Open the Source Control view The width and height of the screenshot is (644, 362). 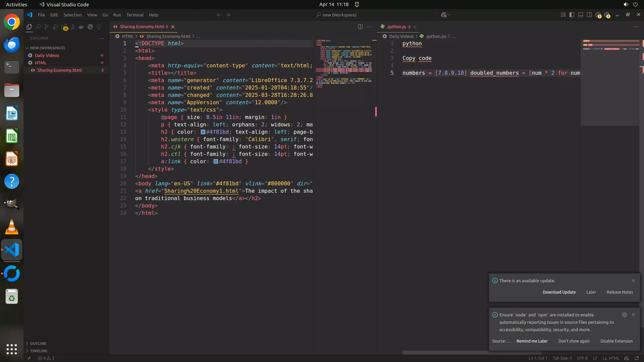47,27
